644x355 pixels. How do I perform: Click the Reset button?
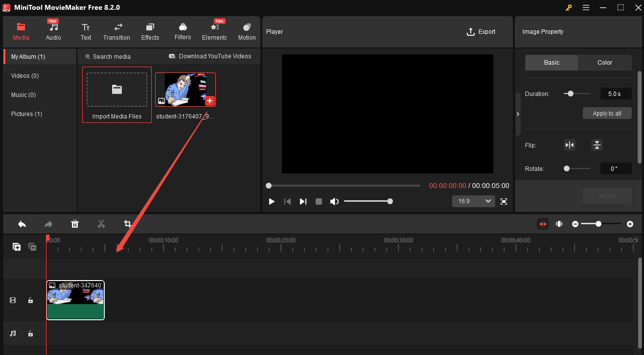(607, 196)
